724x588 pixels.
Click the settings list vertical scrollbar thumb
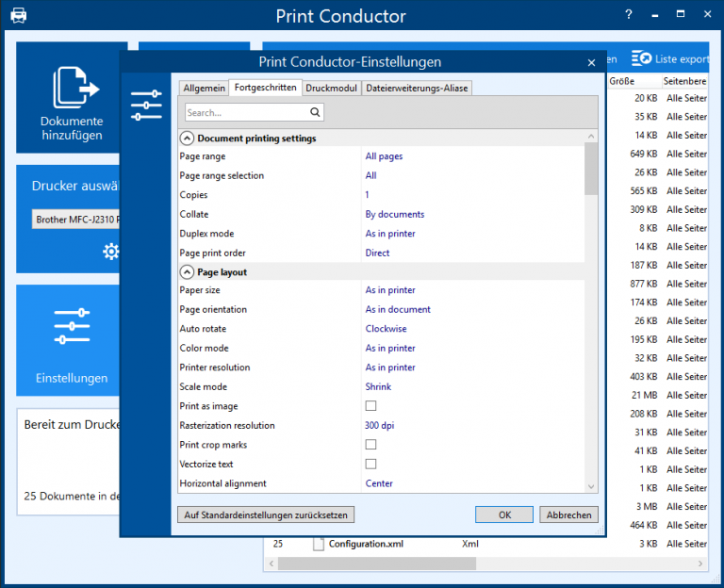[x=591, y=170]
